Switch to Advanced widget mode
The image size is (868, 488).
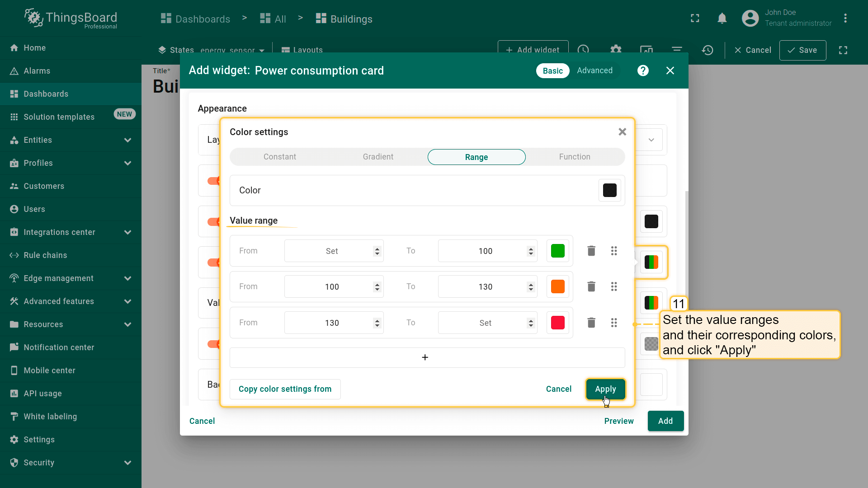594,70
